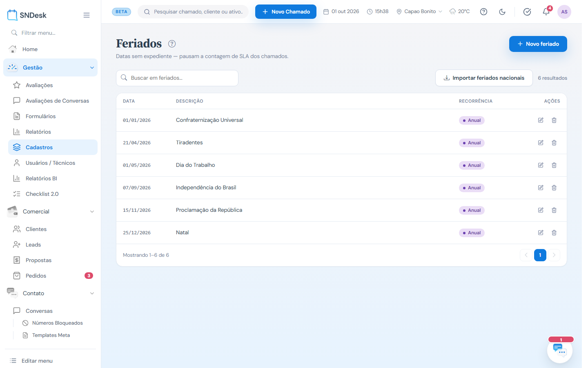Open the Capao Bonito location dropdown
This screenshot has height=368, width=588.
pyautogui.click(x=419, y=11)
